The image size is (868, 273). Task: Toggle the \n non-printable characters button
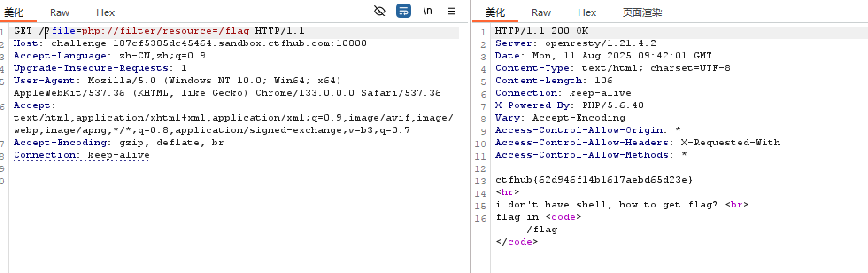(x=428, y=11)
